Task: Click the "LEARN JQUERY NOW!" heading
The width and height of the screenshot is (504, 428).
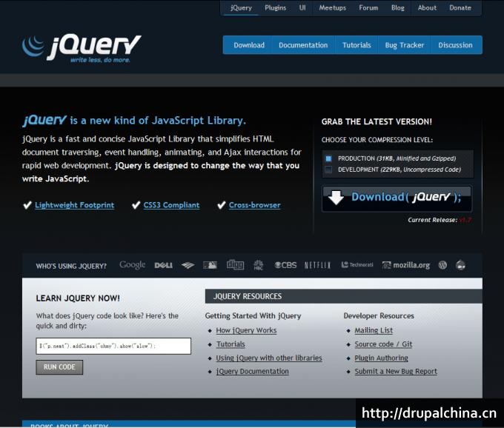Action: point(78,298)
